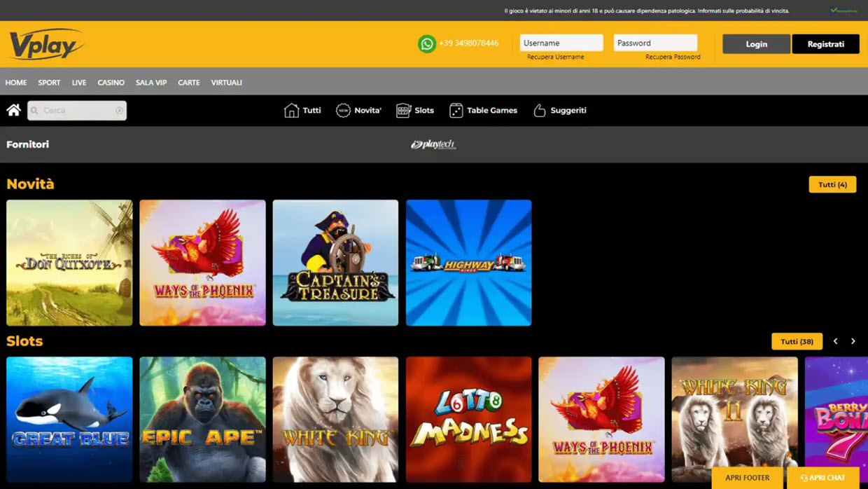The image size is (868, 489).
Task: Click the Login button
Action: 756,43
